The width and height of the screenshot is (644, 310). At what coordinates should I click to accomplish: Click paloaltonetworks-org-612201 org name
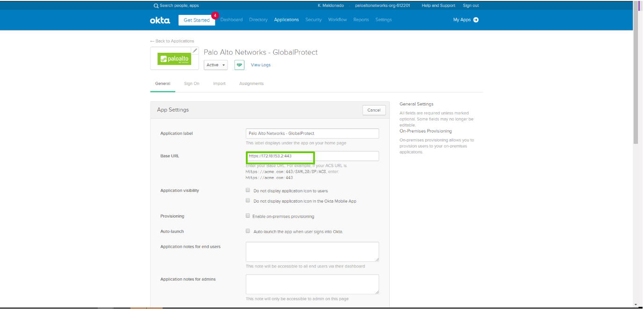point(383,6)
